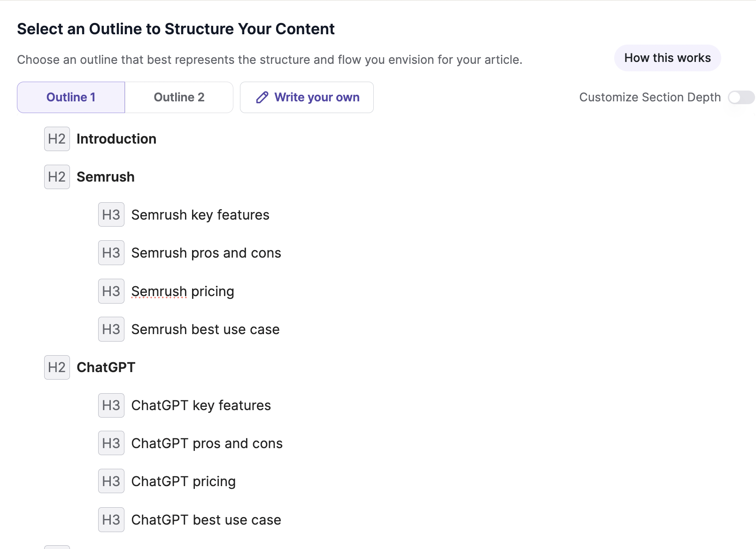Image resolution: width=756 pixels, height=549 pixels.
Task: Click the H3 badge for ChatGPT pros and cons
Action: (111, 443)
